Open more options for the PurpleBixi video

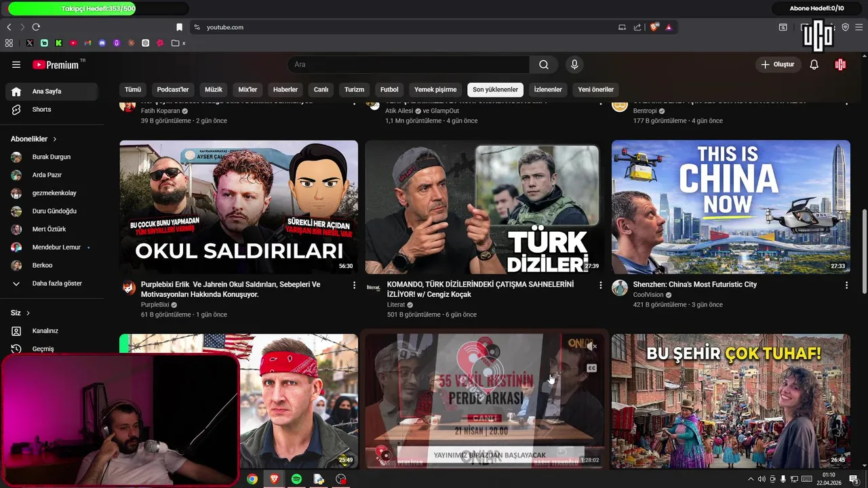[354, 285]
